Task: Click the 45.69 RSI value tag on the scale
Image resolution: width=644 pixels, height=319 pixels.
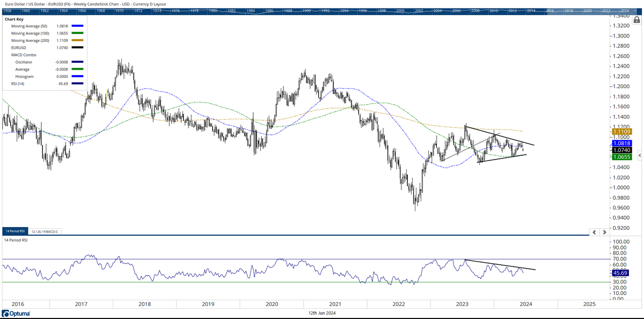Action: click(x=620, y=273)
